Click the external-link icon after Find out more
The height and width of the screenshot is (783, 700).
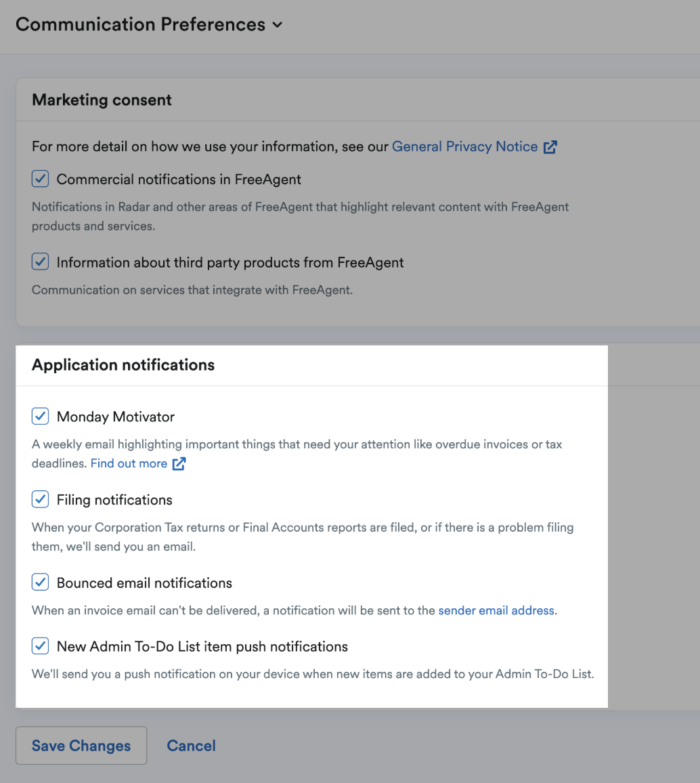pos(179,464)
